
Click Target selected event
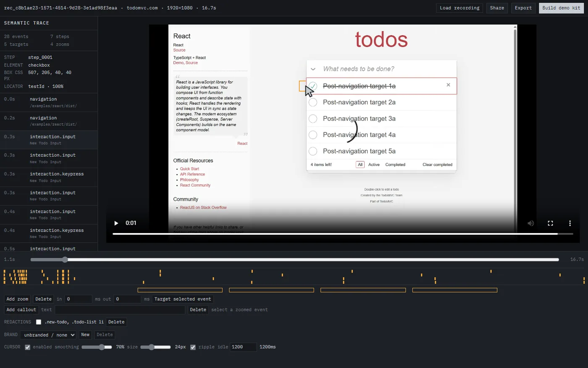coord(183,299)
